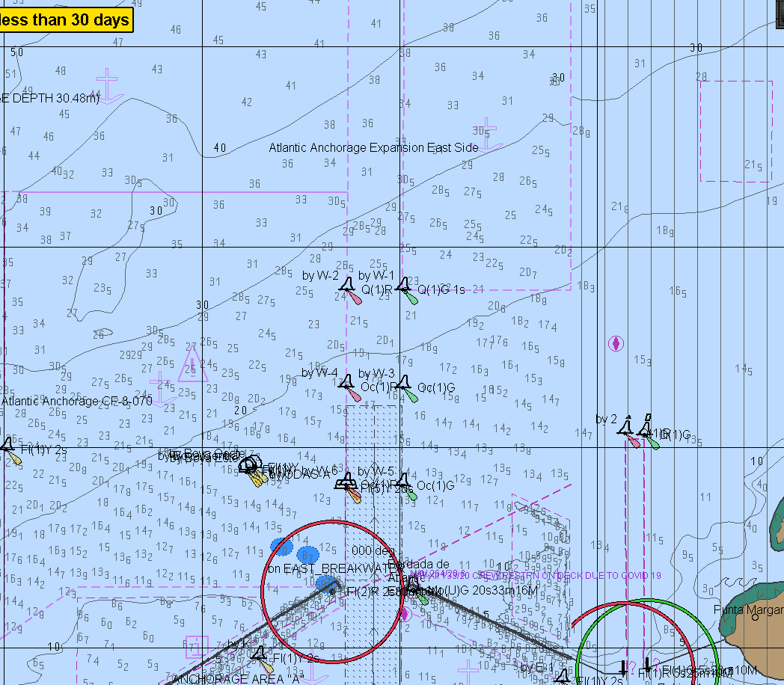The width and height of the screenshot is (784, 685).
Task: Click the magenta COVID 19 crew restriction note
Action: (537, 575)
